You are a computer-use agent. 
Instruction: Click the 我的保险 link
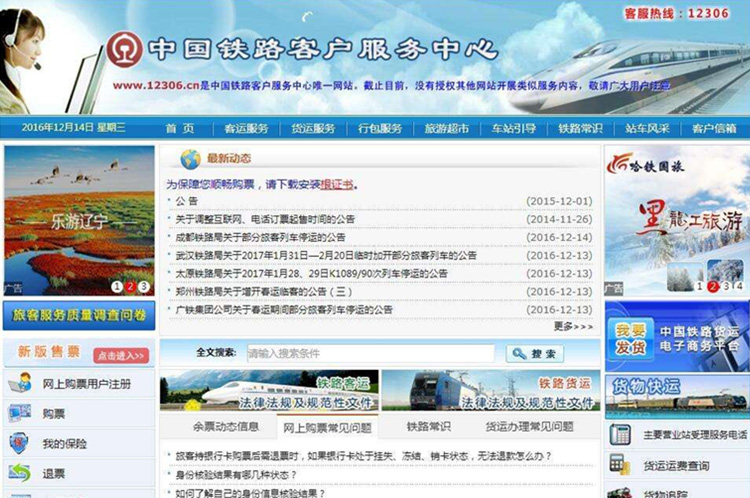(65, 444)
